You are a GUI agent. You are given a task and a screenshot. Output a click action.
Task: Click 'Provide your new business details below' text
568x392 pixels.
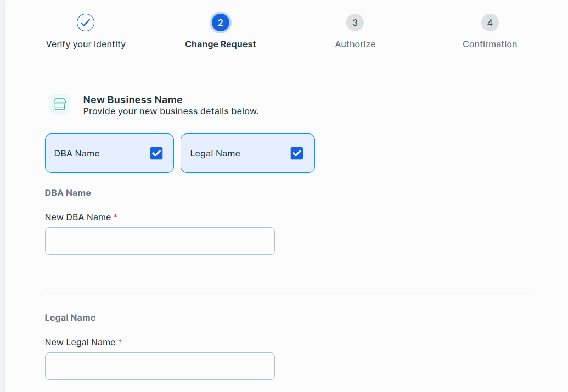pos(171,111)
